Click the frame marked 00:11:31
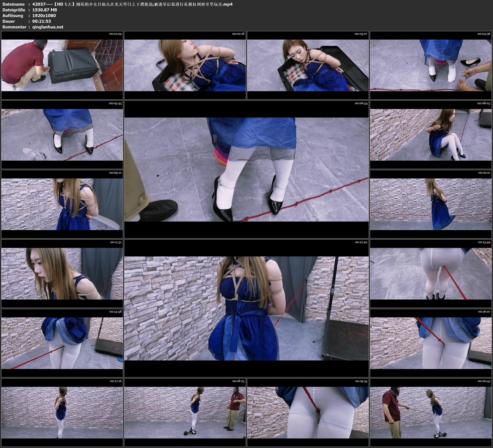 62,274
